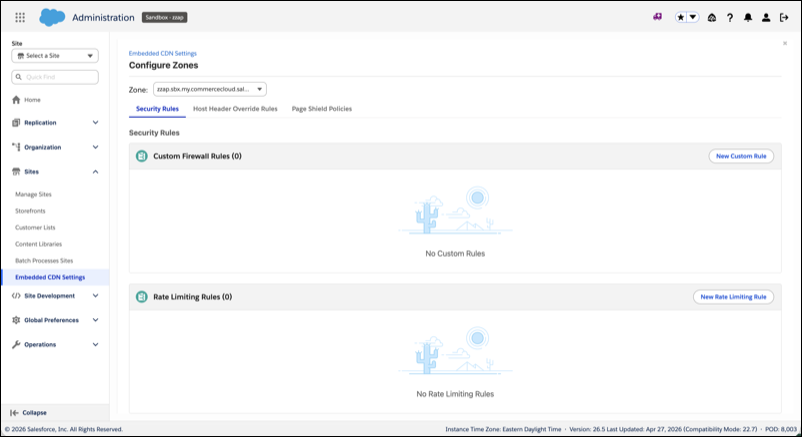The width and height of the screenshot is (802, 437).
Task: Click the Sandbox - zzap badge
Action: click(164, 17)
